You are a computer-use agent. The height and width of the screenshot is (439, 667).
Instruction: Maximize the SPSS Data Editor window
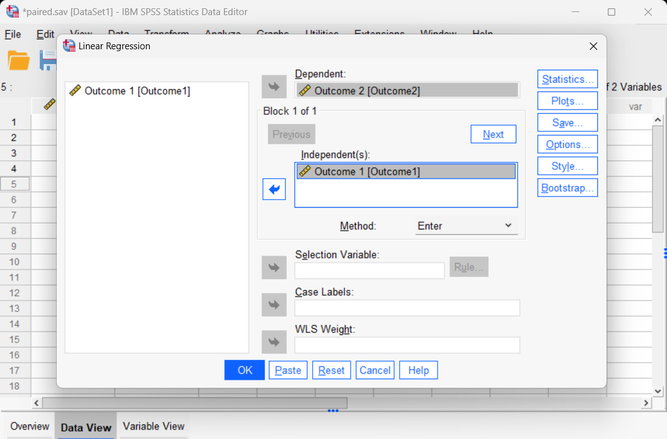coord(611,12)
